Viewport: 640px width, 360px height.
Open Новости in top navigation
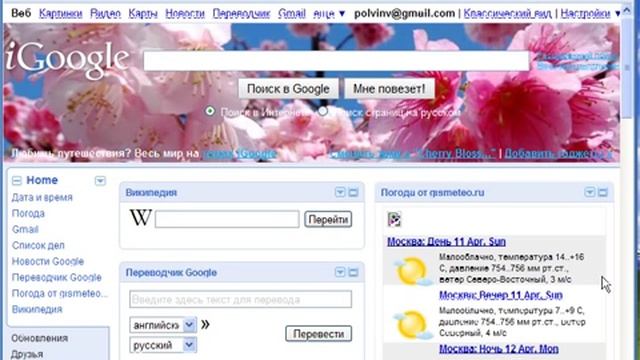(185, 13)
